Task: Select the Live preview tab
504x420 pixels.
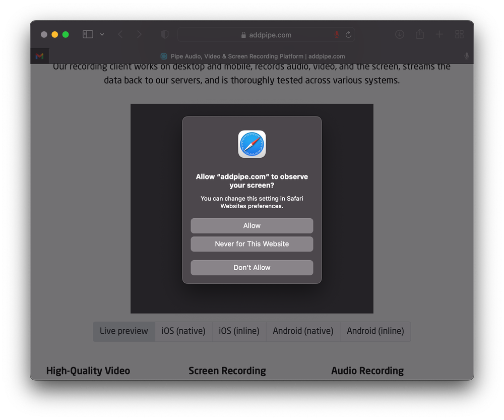Action: tap(123, 331)
